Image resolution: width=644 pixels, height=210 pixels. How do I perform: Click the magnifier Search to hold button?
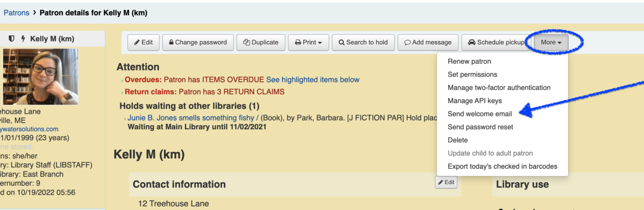[x=363, y=42]
